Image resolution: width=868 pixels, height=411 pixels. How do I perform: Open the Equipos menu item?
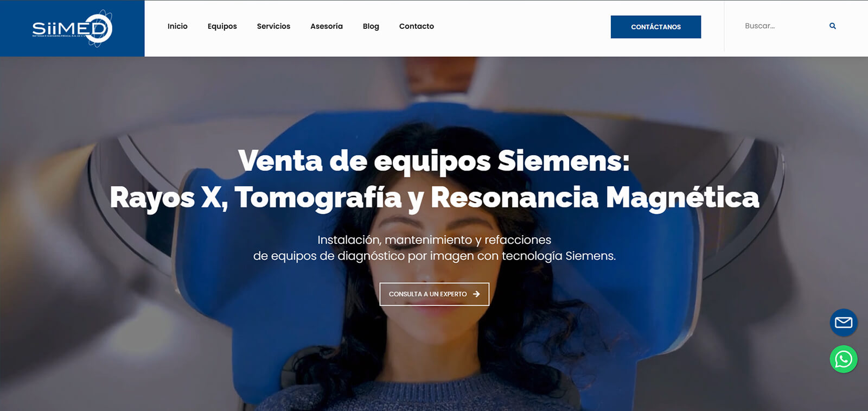tap(222, 26)
